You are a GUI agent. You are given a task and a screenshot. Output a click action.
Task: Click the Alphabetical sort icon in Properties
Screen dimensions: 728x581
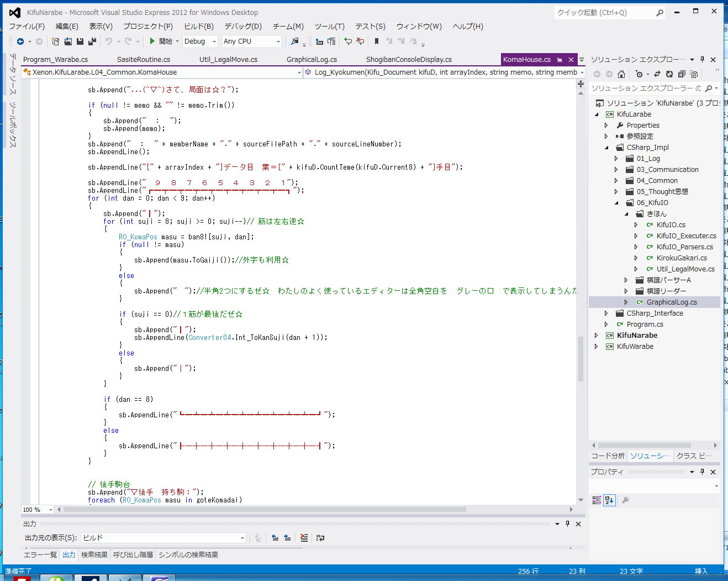[x=609, y=500]
